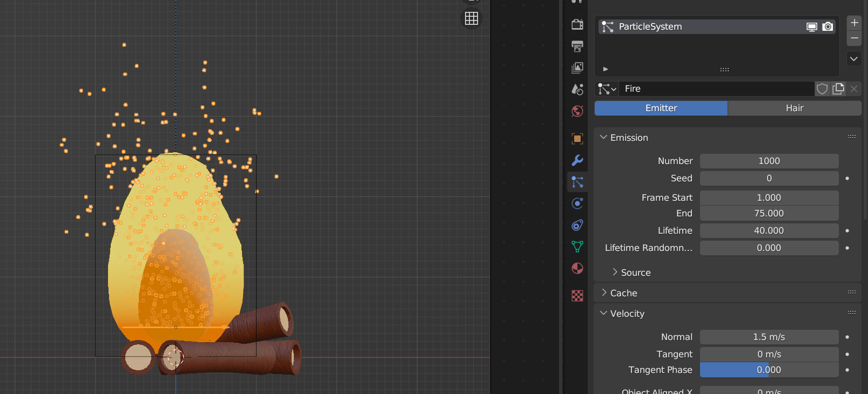Grab the particle list resize handle
Image resolution: width=868 pixels, height=394 pixels.
coord(724,70)
